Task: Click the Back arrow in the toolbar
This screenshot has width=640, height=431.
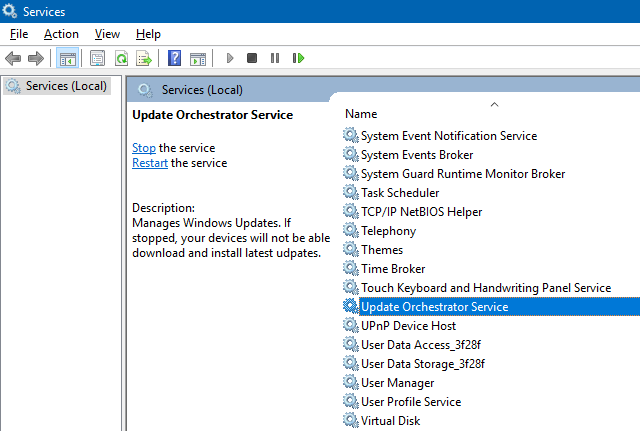Action: point(13,59)
